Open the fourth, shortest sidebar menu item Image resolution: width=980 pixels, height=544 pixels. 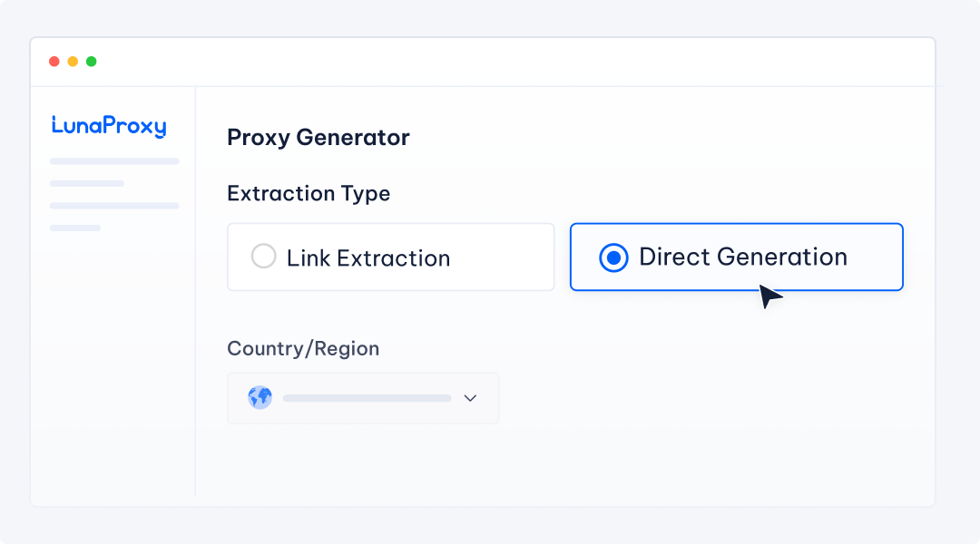(x=75, y=228)
